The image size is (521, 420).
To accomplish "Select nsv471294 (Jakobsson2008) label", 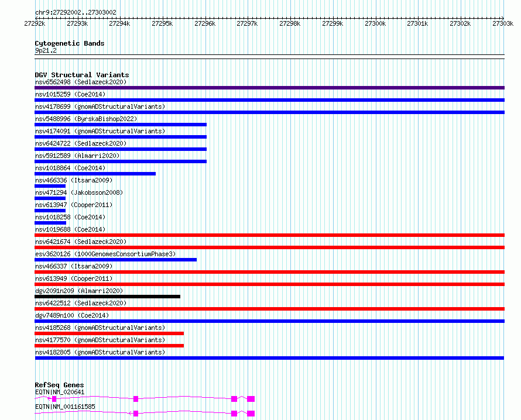I will [x=79, y=192].
